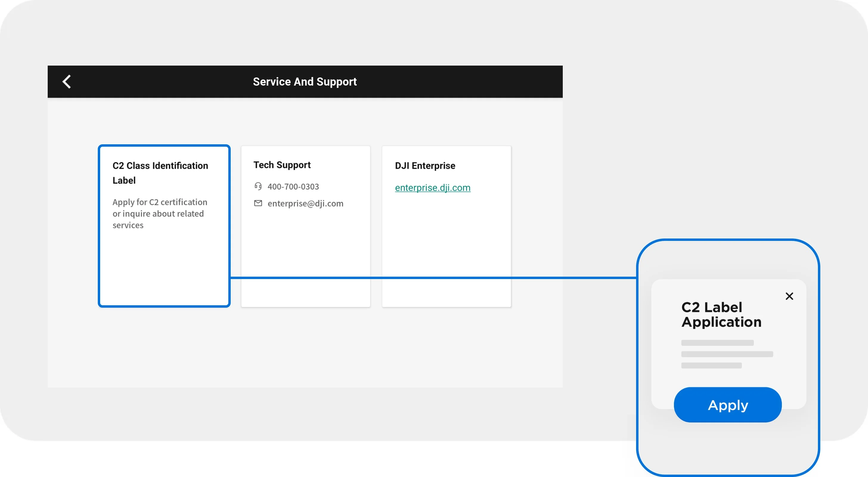
Task: Click the C2 Label Application heading
Action: point(721,314)
